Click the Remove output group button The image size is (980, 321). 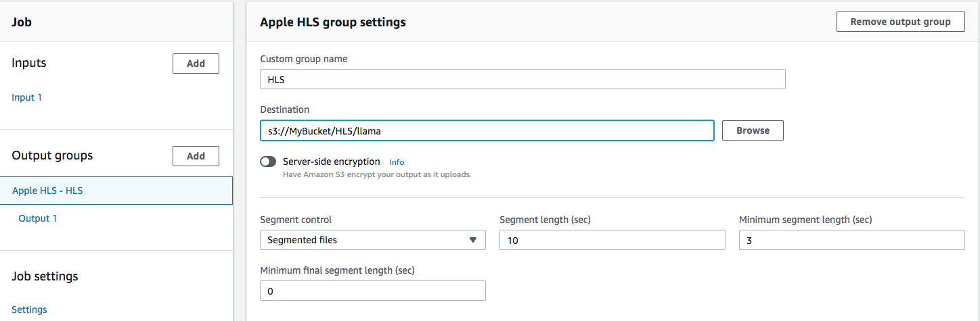(x=901, y=22)
